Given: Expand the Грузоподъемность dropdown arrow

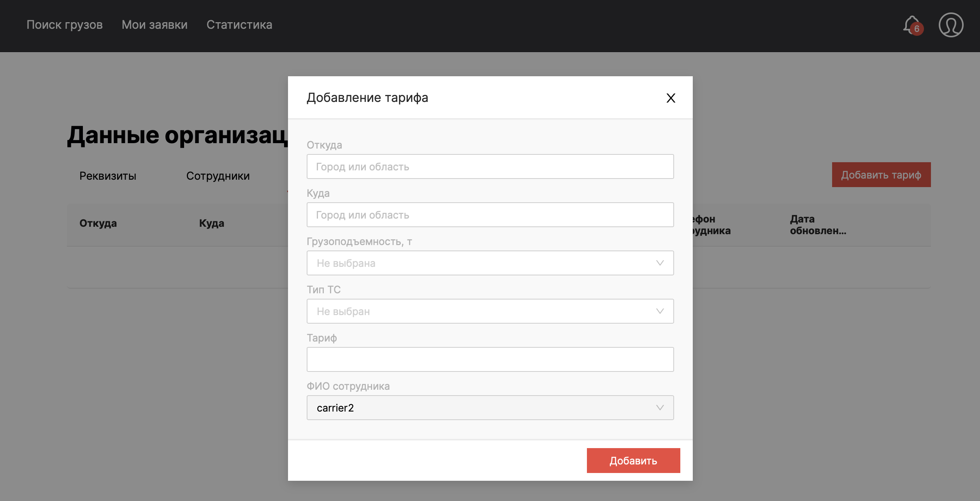Looking at the screenshot, I should point(660,263).
